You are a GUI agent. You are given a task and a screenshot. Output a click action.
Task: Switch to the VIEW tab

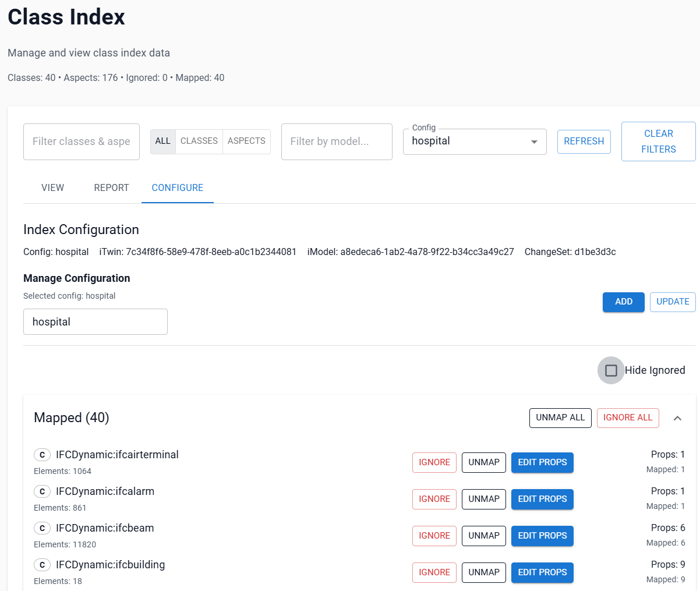(x=53, y=188)
